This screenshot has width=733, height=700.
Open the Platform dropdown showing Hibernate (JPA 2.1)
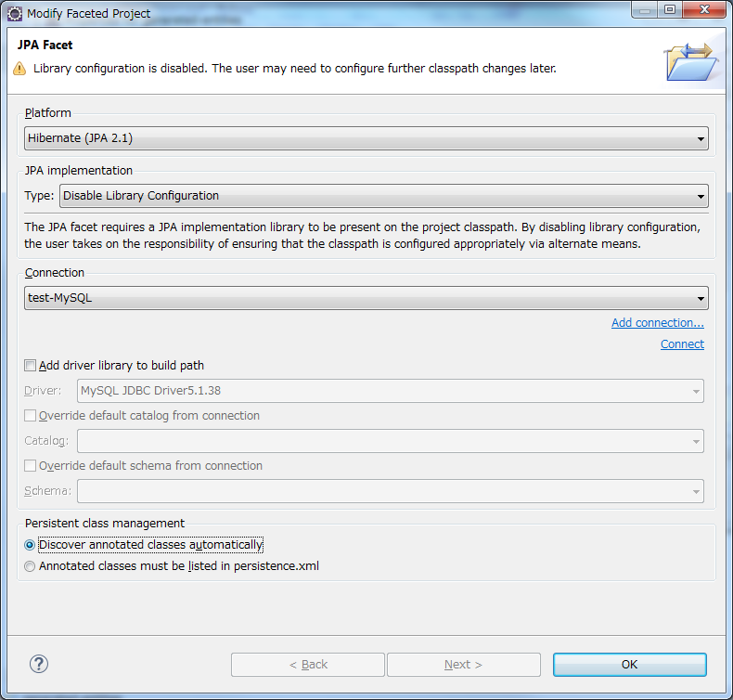(366, 138)
